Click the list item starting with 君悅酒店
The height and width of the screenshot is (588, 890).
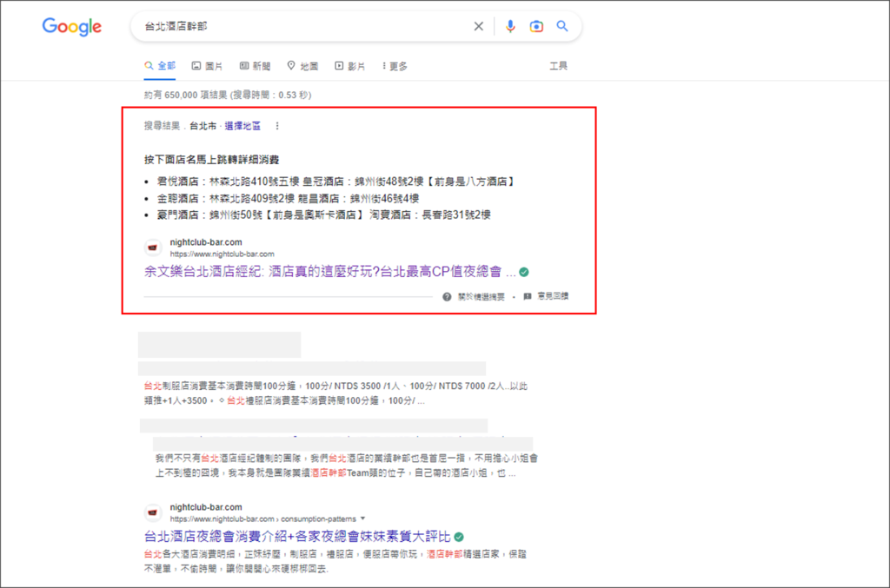pos(336,182)
